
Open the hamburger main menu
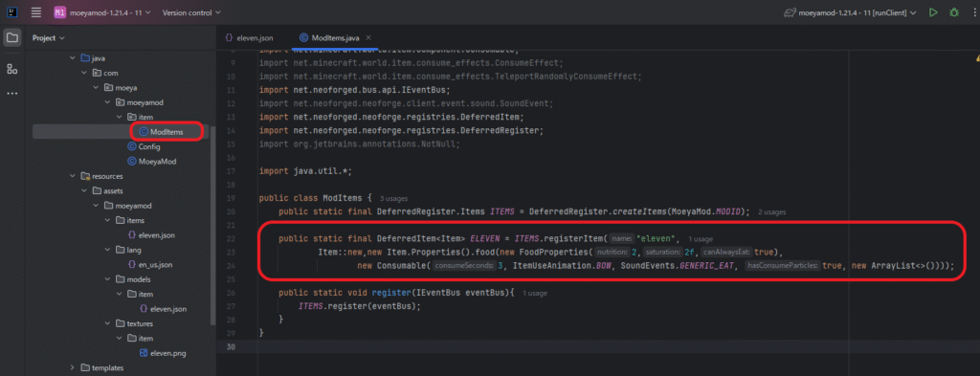click(x=36, y=12)
